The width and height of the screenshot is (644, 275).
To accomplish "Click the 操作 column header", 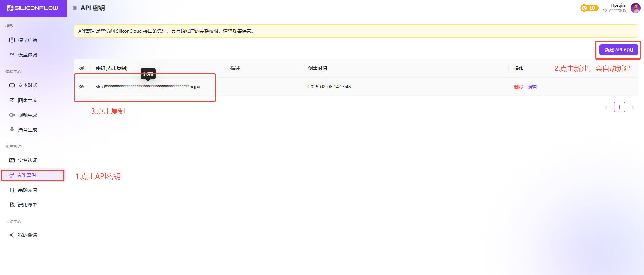I will 519,68.
